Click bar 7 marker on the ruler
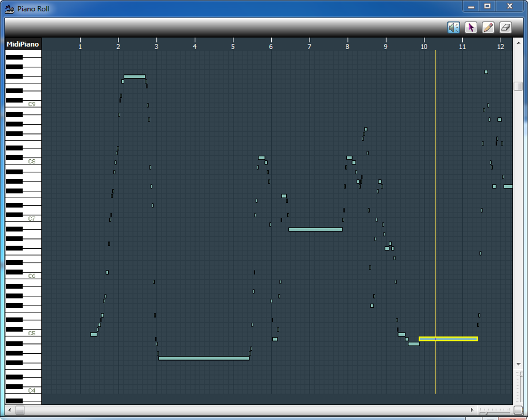This screenshot has height=420, width=528. tap(310, 47)
